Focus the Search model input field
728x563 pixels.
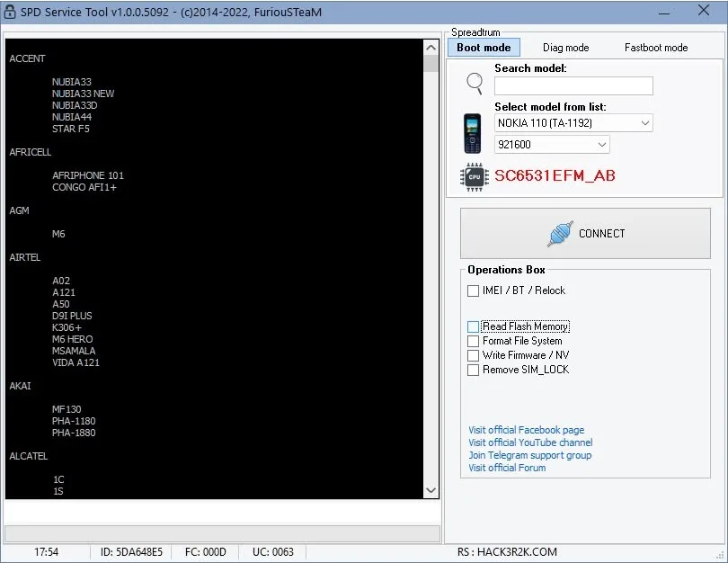[x=573, y=86]
